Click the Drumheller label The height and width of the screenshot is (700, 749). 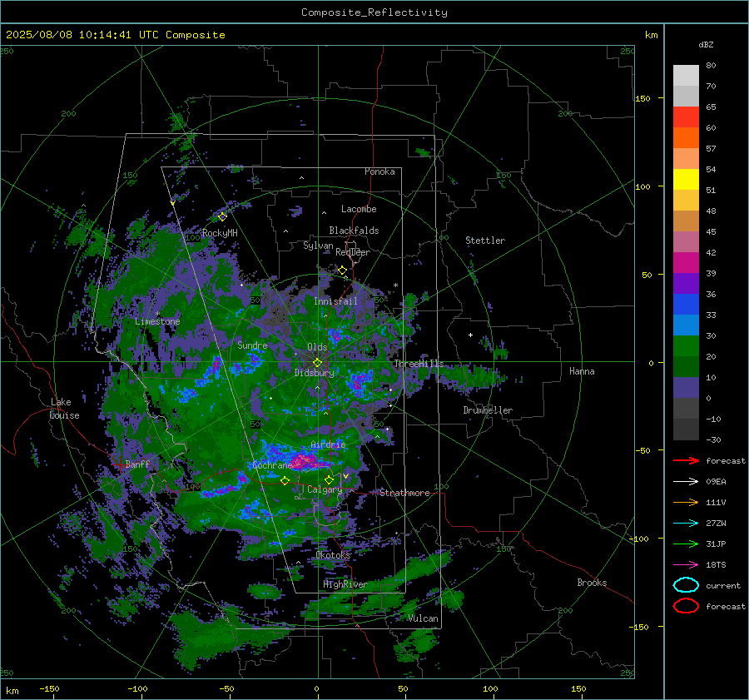tap(488, 410)
